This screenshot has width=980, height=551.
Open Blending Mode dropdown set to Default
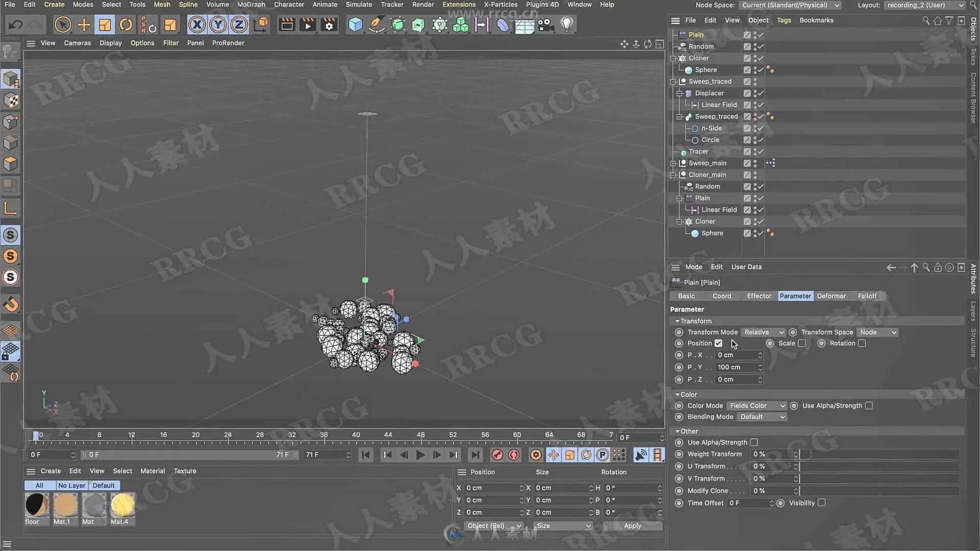[762, 417]
